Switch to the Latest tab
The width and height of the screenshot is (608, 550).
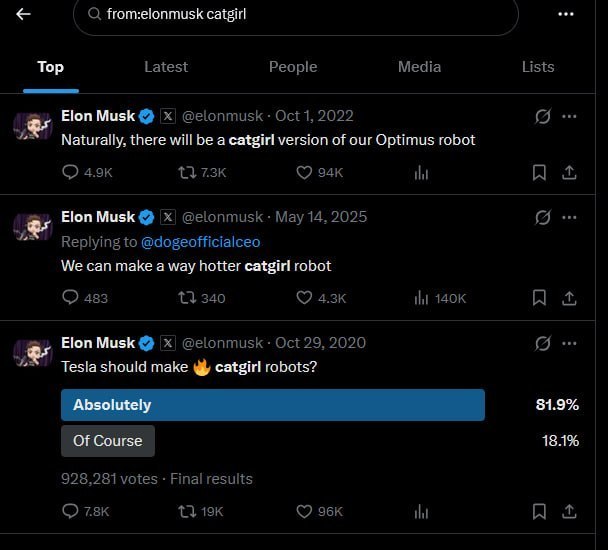(x=166, y=66)
